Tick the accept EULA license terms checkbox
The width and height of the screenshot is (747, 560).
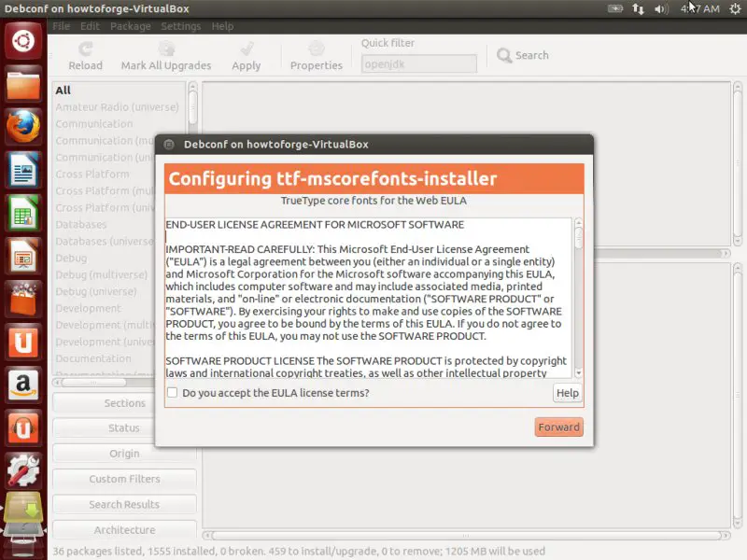(173, 392)
